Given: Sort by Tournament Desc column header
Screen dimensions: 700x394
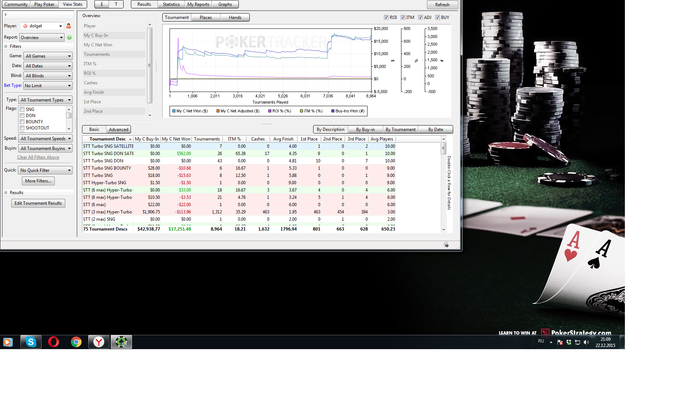Looking at the screenshot, I should (x=108, y=139).
